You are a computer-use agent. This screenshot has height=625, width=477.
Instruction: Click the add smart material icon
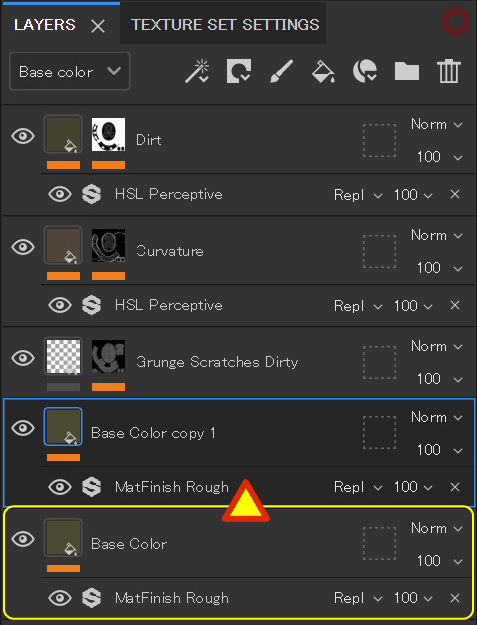pos(365,71)
